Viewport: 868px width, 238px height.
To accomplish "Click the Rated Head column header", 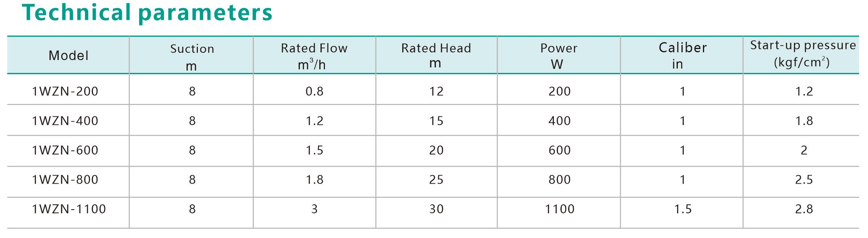I will [436, 55].
